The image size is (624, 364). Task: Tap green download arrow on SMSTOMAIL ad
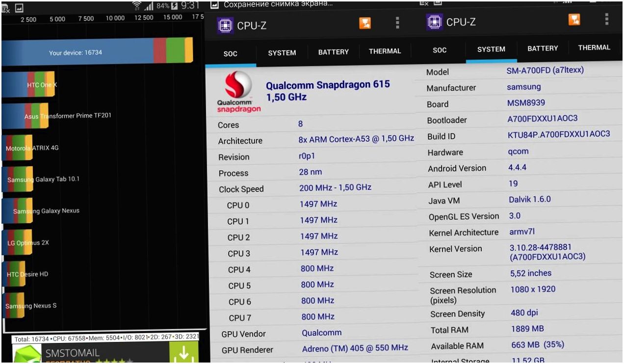(x=183, y=353)
